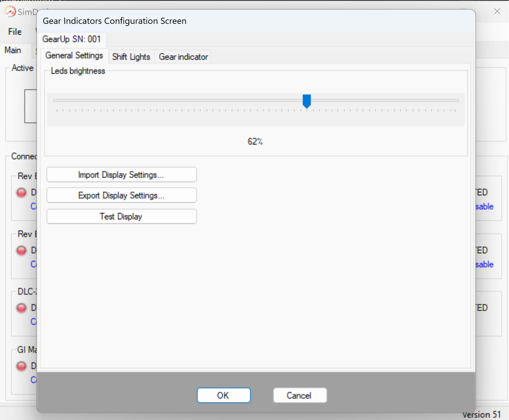The width and height of the screenshot is (509, 420).
Task: Close the SimDash main window
Action: tap(497, 11)
